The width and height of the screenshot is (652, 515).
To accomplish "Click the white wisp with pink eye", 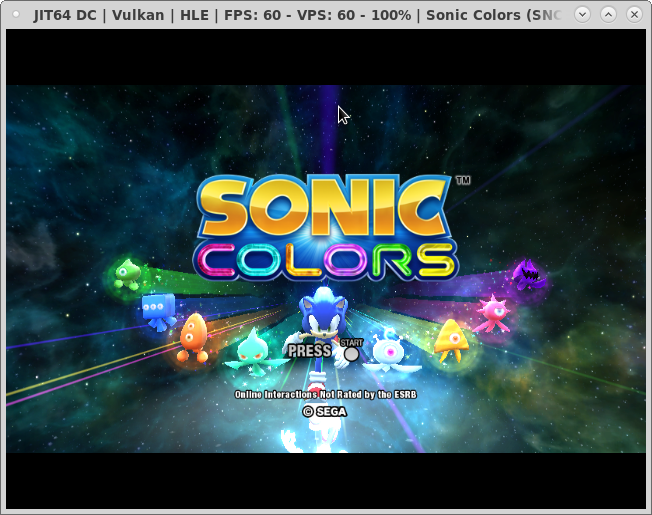I will [390, 351].
